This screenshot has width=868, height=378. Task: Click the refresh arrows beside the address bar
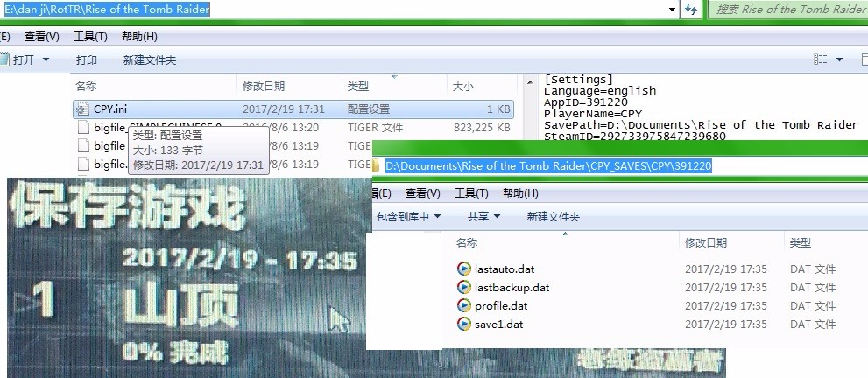click(691, 9)
